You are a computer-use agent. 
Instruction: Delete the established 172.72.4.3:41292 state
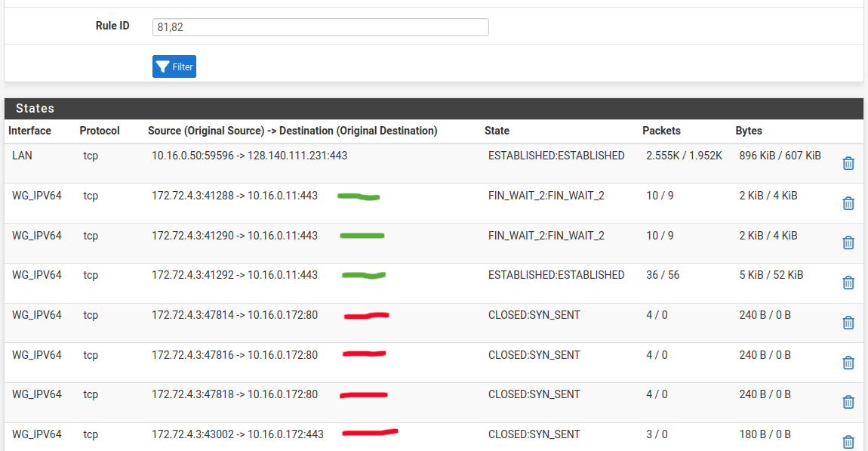pyautogui.click(x=848, y=283)
